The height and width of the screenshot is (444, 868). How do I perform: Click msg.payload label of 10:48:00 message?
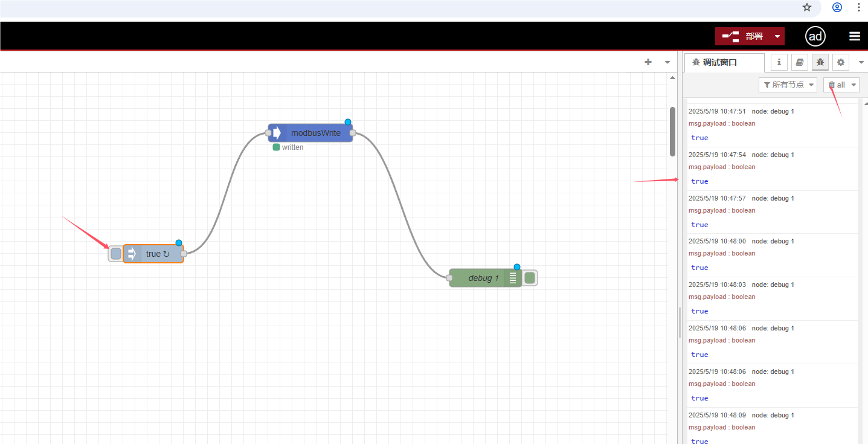[x=722, y=254]
